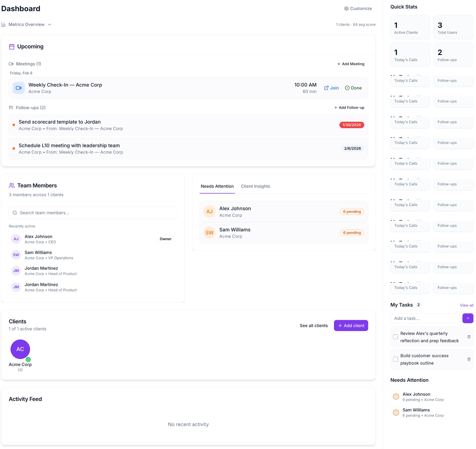Open the Customize settings gear

tap(347, 9)
